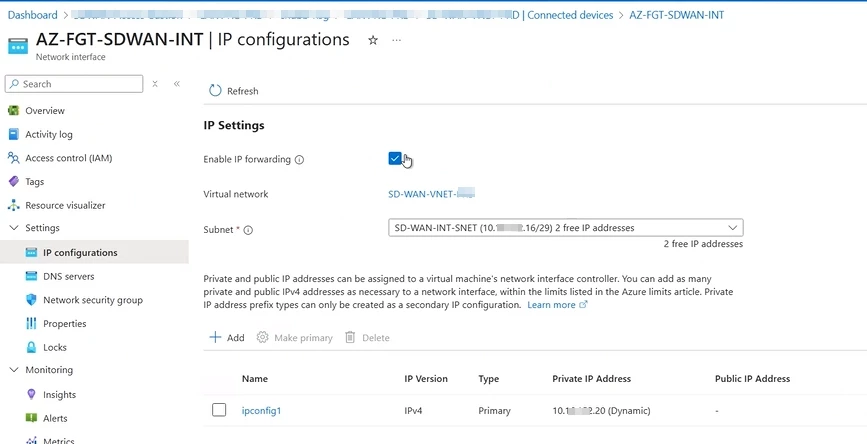The image size is (867, 444).
Task: Uncheck Enable IP forwarding checkbox
Action: click(x=395, y=159)
